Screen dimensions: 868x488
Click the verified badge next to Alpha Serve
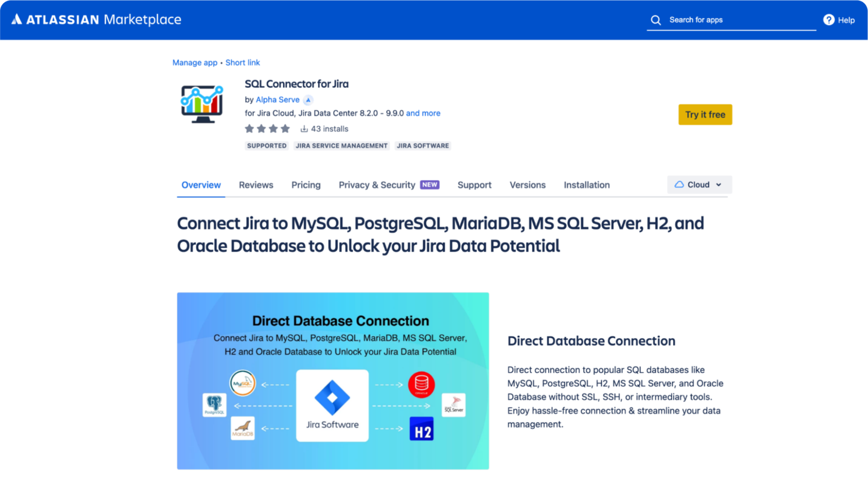(x=308, y=100)
